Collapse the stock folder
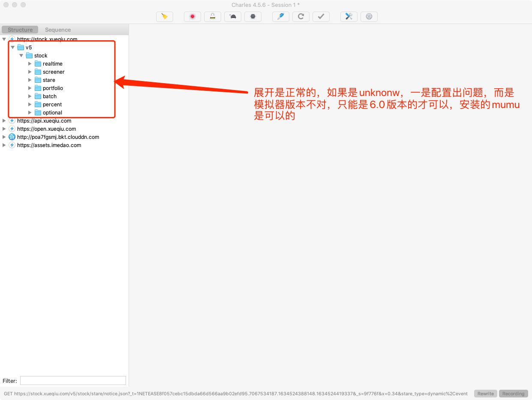This screenshot has width=532, height=400. click(x=21, y=55)
